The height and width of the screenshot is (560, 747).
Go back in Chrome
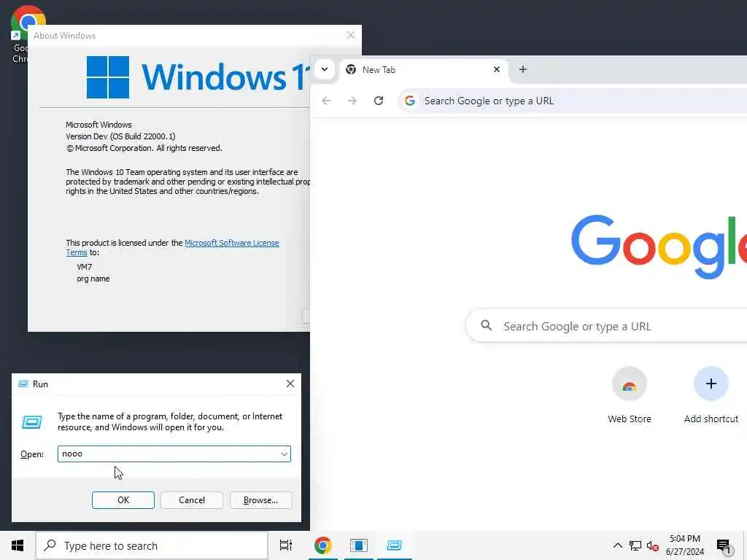coord(326,101)
